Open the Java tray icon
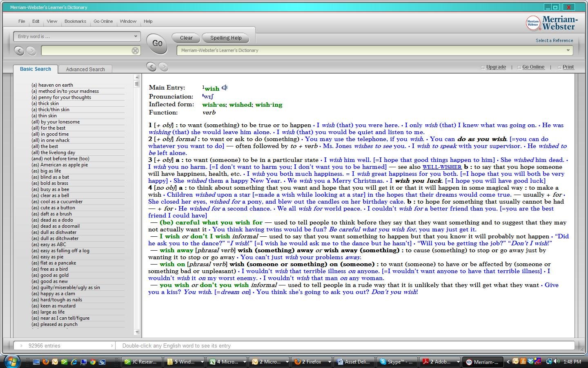This screenshot has width=588, height=368. 523,361
